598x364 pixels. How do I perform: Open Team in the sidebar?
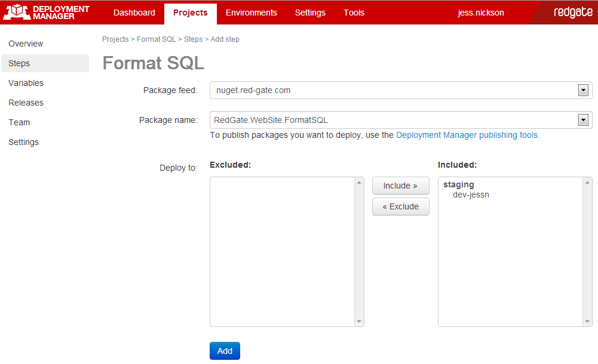[x=19, y=122]
